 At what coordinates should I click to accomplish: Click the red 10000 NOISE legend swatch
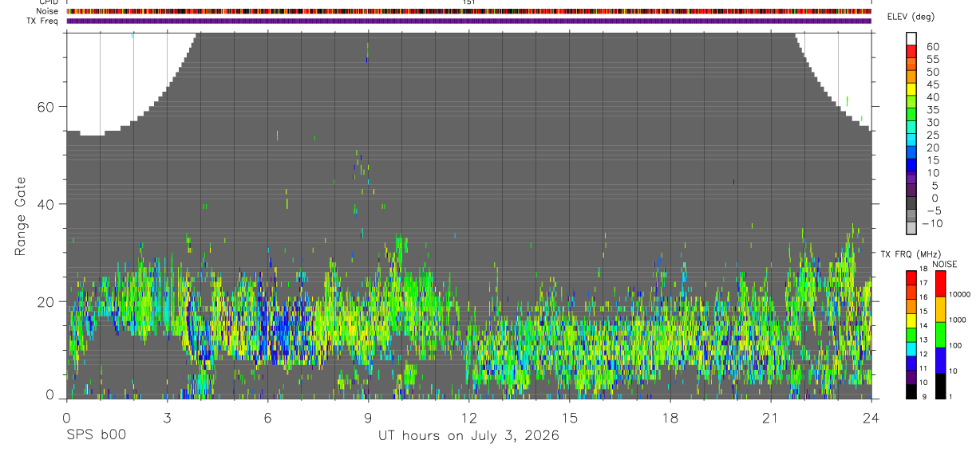[939, 284]
